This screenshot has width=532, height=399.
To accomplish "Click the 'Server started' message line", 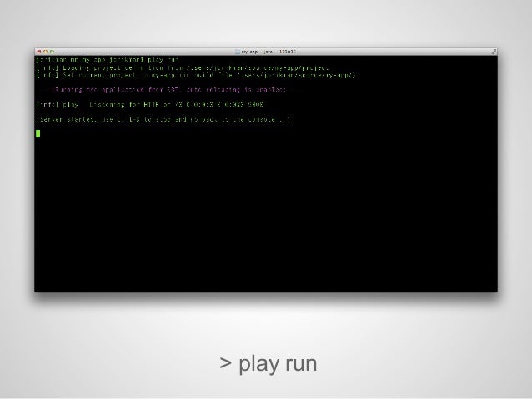I will click(163, 120).
